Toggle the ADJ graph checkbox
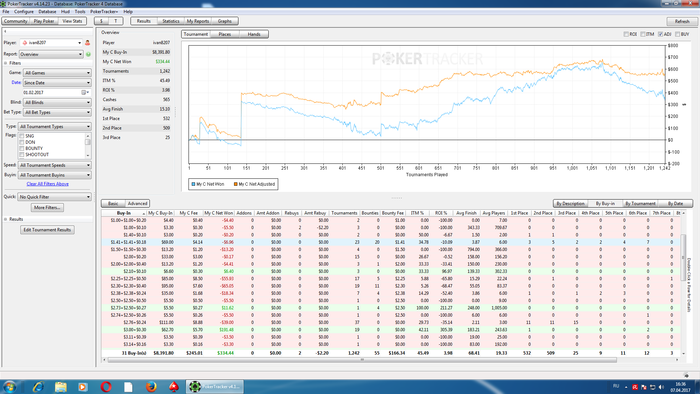700x394 pixels. [x=660, y=34]
